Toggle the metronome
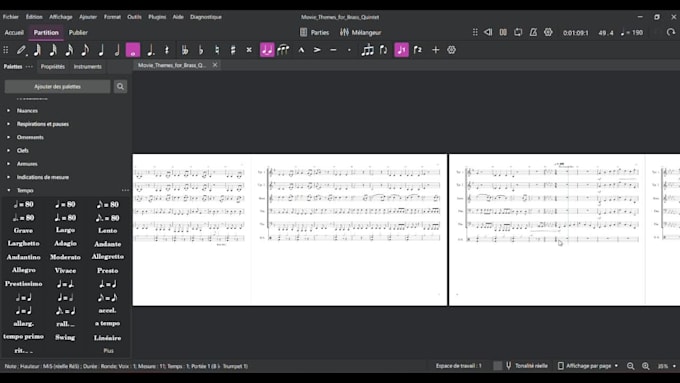Viewport: 680px width, 383px height. pos(533,33)
